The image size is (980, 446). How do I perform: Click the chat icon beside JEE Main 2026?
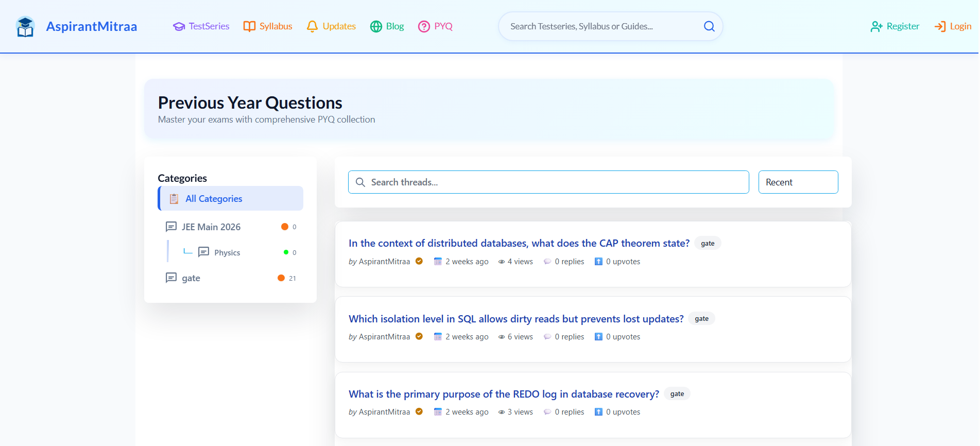[171, 227]
